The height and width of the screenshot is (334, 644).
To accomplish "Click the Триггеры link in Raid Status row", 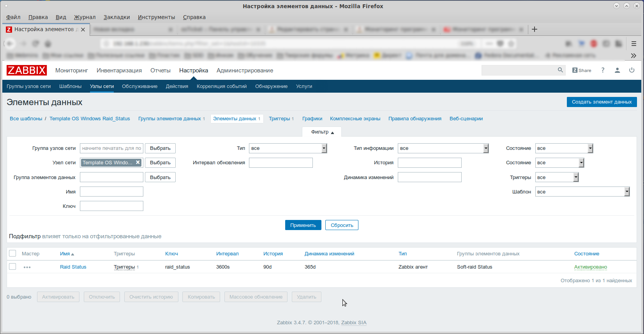I will coord(124,267).
